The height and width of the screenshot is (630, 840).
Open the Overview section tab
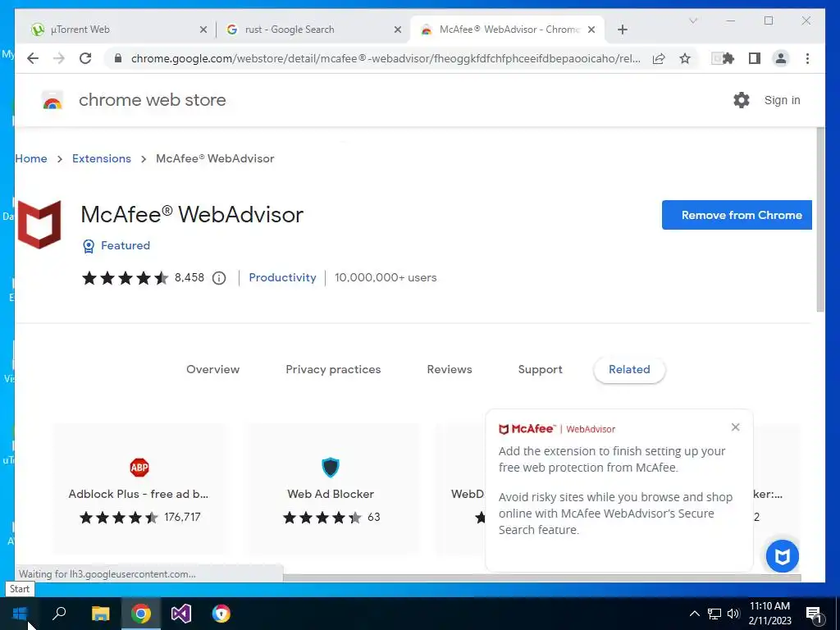[x=212, y=370]
